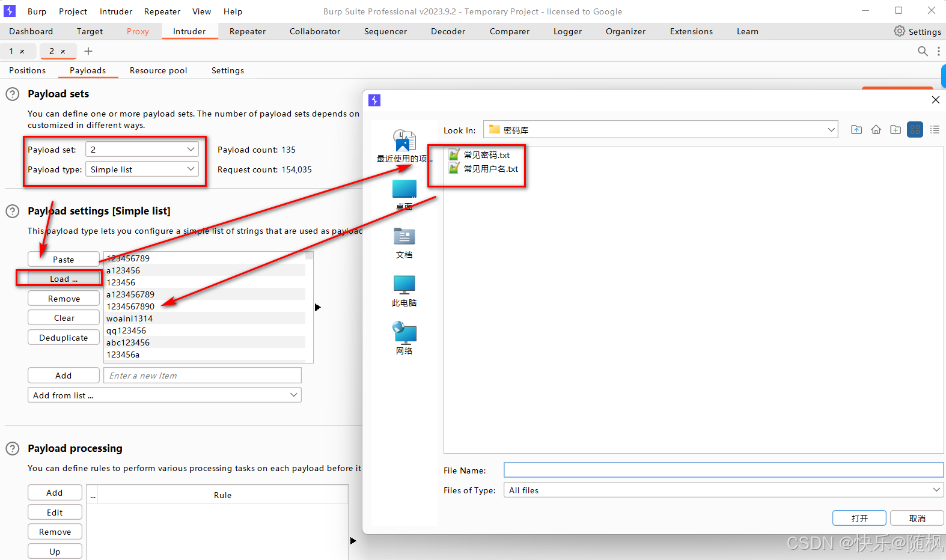The width and height of the screenshot is (946, 560).
Task: Clear the payload list
Action: (64, 317)
